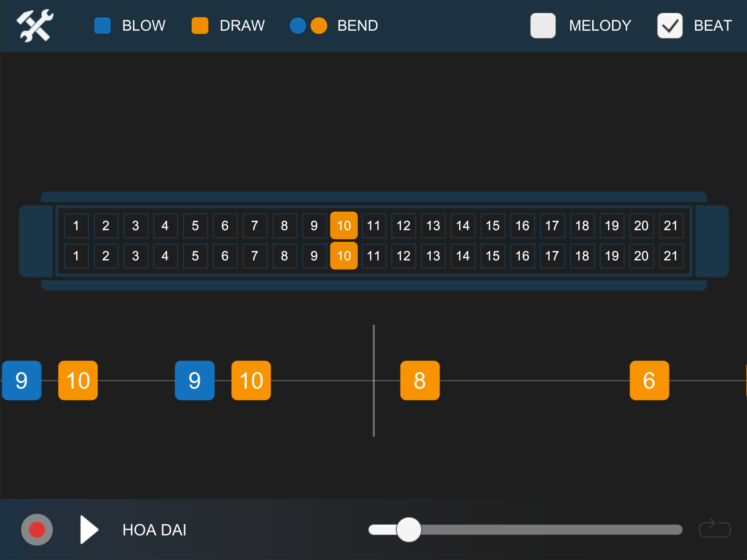Open settings via hammer and wrench icon
The height and width of the screenshot is (560, 747).
click(x=35, y=26)
